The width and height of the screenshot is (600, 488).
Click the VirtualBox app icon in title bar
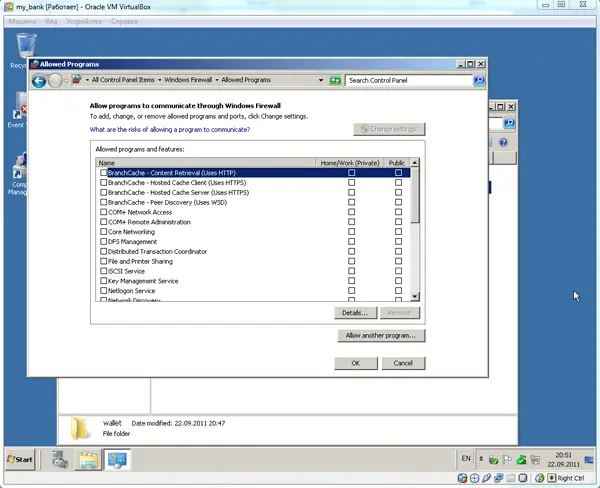click(x=8, y=7)
